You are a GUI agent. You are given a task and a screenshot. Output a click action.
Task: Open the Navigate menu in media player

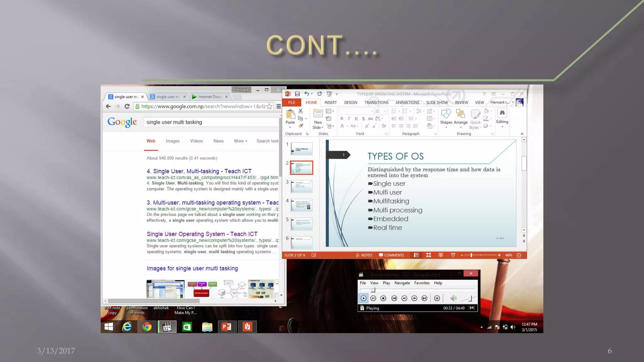point(402,283)
